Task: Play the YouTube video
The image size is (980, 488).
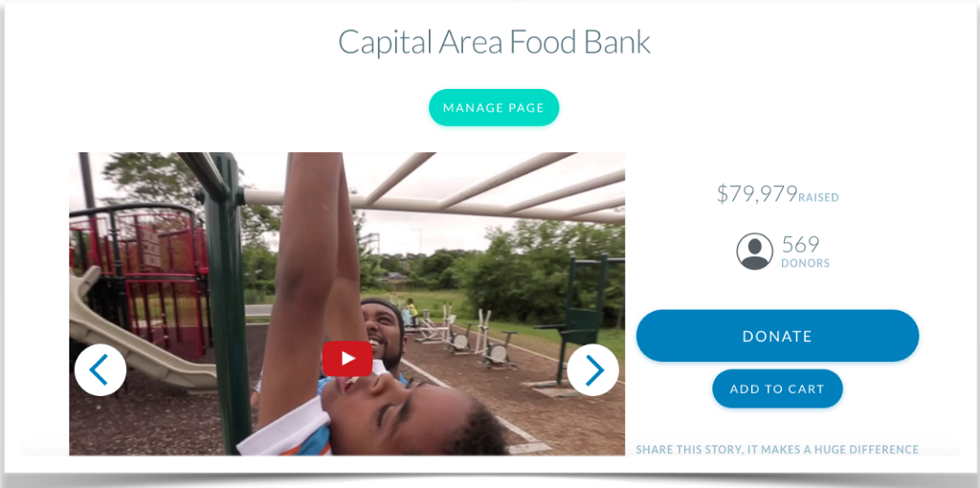Action: pos(346,359)
